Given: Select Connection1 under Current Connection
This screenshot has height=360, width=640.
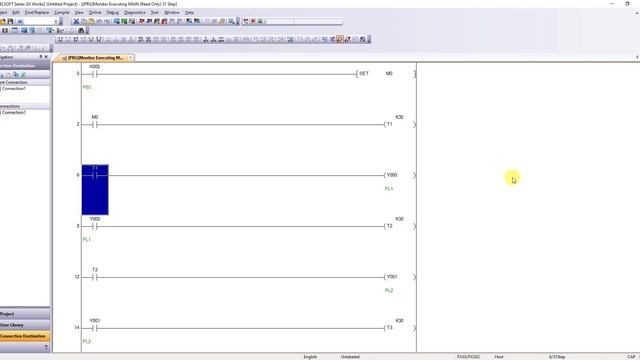Looking at the screenshot, I should pyautogui.click(x=13, y=89).
